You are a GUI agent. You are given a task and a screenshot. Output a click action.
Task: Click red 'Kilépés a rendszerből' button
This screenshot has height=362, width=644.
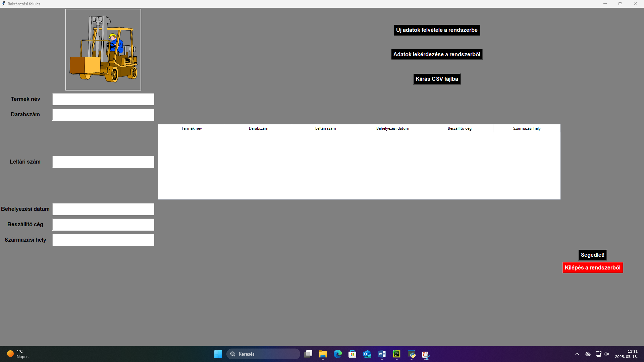click(x=592, y=268)
